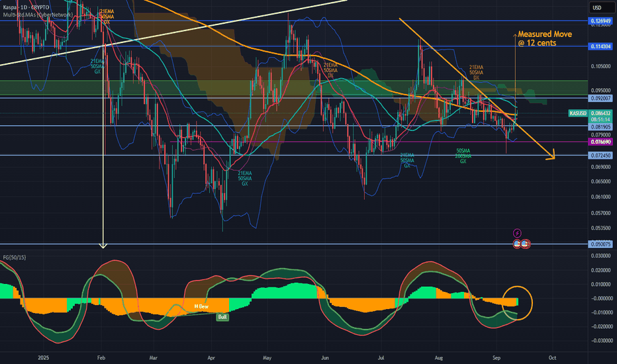The image size is (617, 364).
Task: Click the orange circle highlight on the oscillator
Action: (518, 303)
